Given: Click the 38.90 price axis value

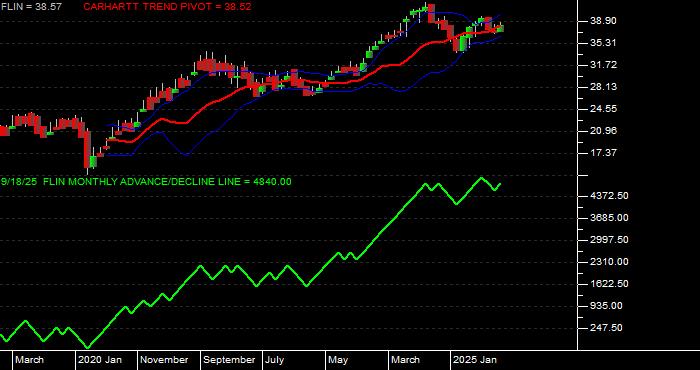Looking at the screenshot, I should [x=604, y=21].
